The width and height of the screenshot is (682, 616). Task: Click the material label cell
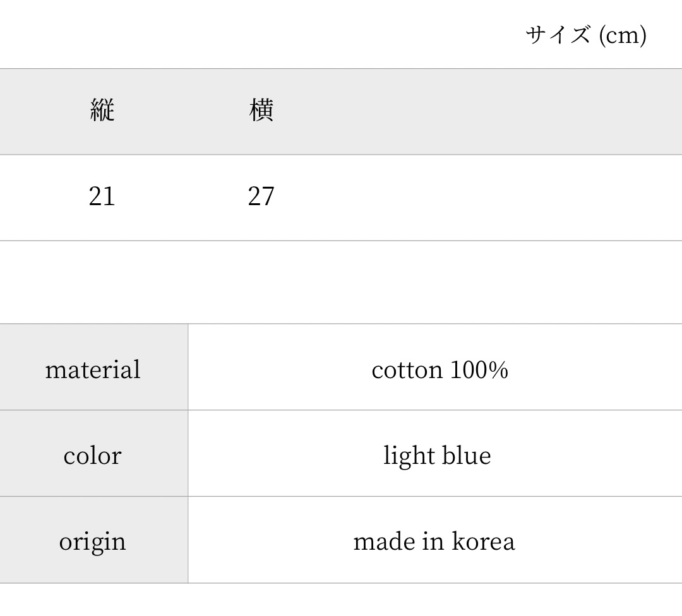(93, 369)
